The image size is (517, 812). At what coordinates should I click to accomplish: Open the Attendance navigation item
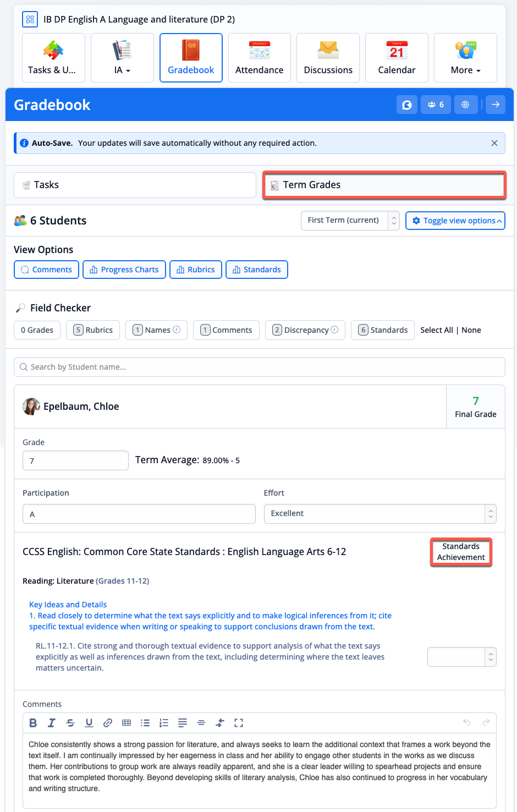259,58
